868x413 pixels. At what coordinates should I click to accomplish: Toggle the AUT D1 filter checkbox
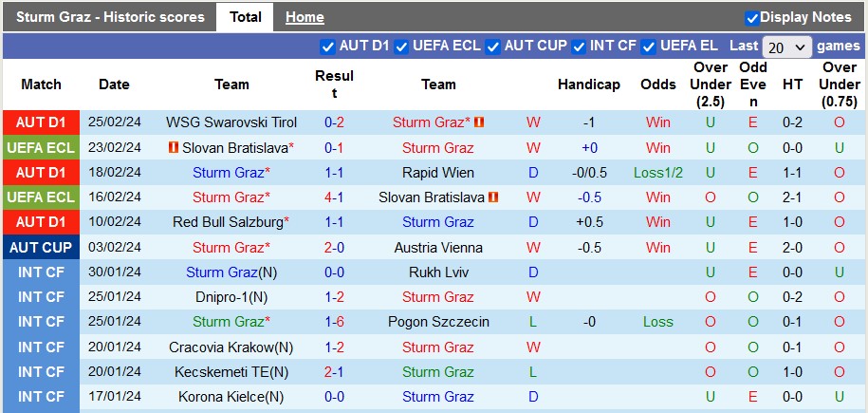click(327, 47)
